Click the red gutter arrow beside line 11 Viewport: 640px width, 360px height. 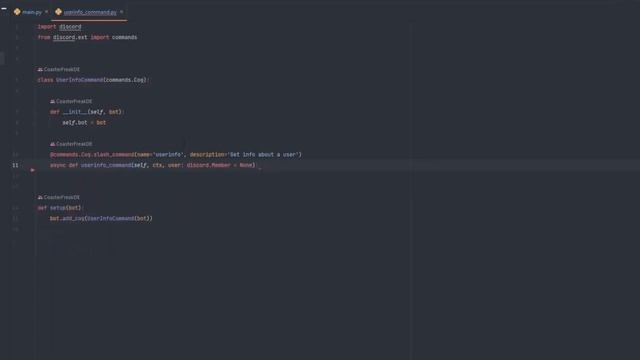coord(32,170)
